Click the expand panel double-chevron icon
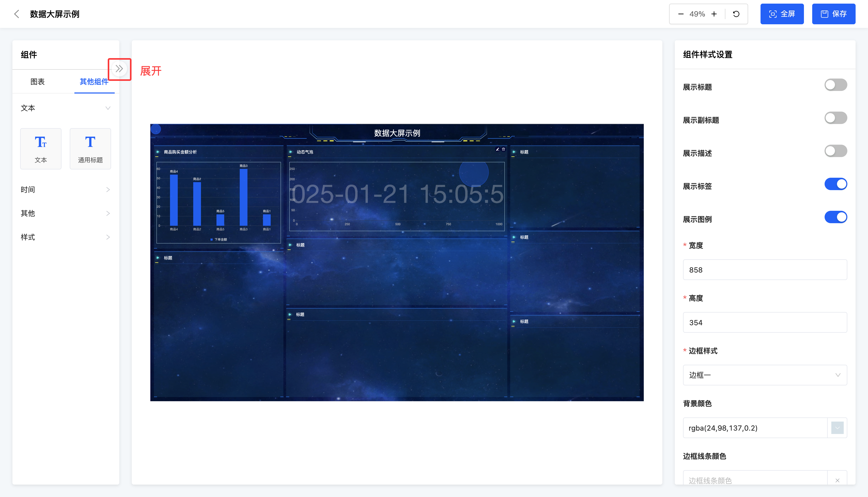The image size is (868, 497). 119,69
